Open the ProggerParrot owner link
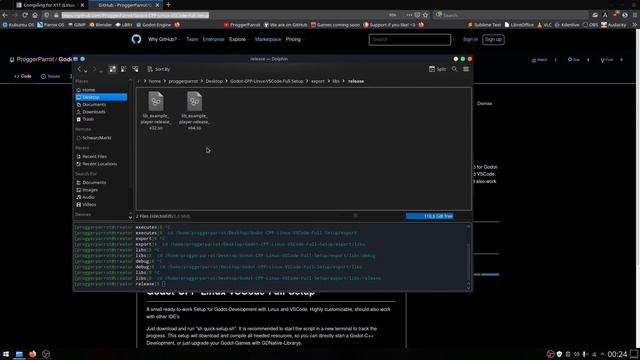Viewport: 640px width, 360px height. [35, 60]
